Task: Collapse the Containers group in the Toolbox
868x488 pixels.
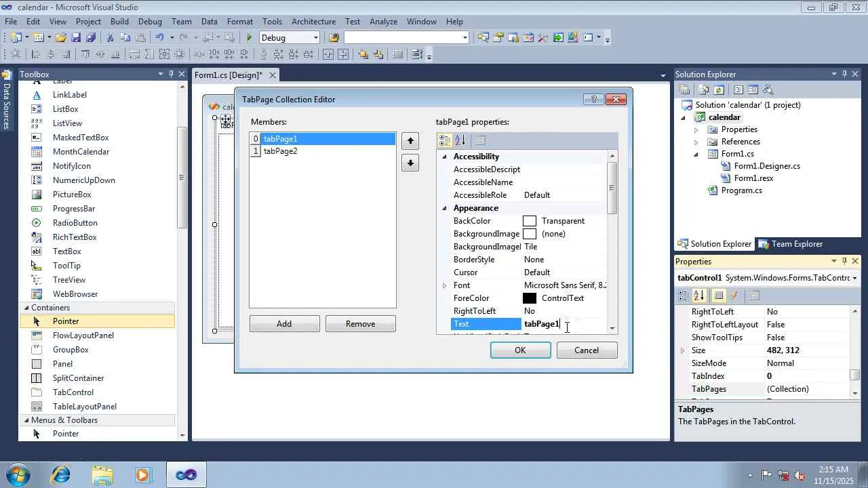Action: pos(26,308)
